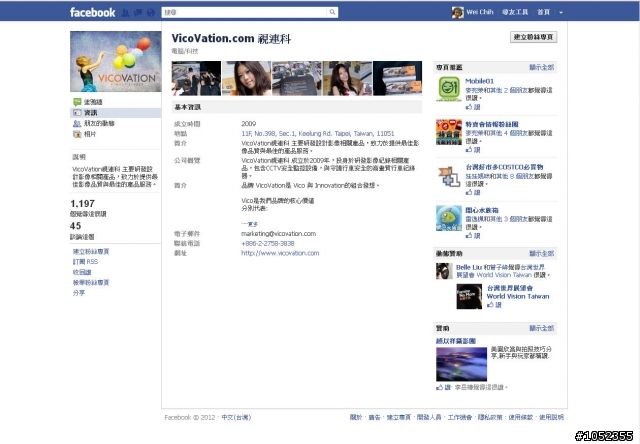The height and width of the screenshot is (444, 640).
Task: Open the About link in footer
Action: (356, 417)
